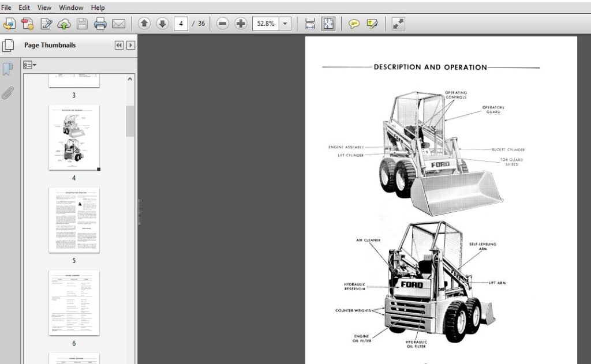Screen dimensions: 591x364
Task: Go to previous page arrow
Action: [144, 24]
